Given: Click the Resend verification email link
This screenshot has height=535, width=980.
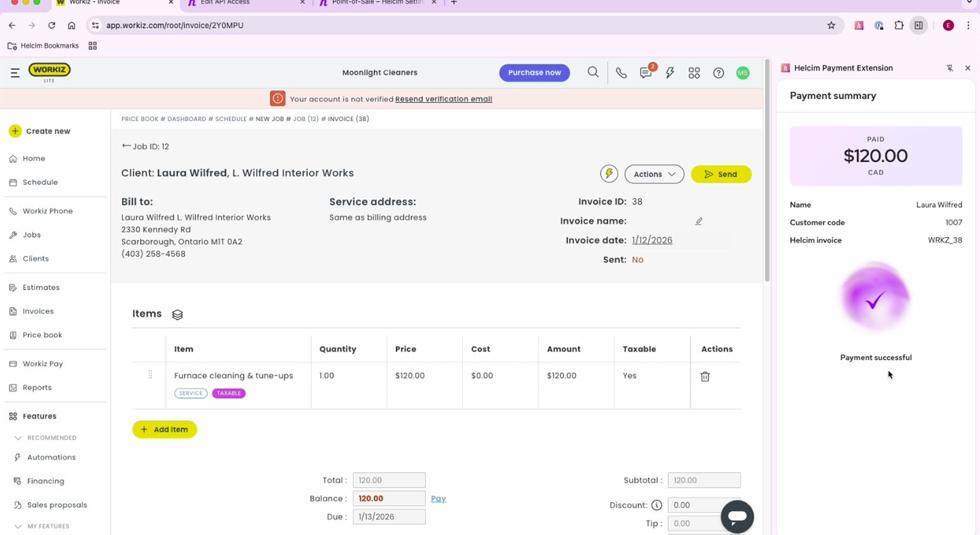Looking at the screenshot, I should pos(443,99).
